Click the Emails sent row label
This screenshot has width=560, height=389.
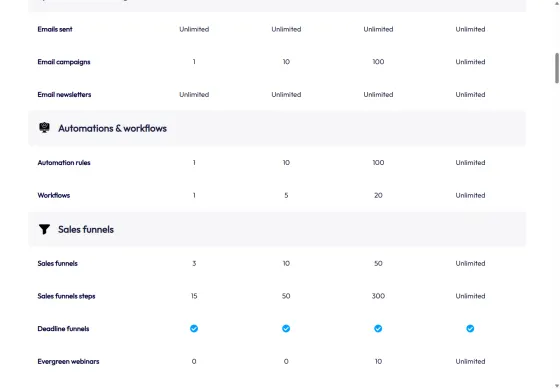(55, 29)
